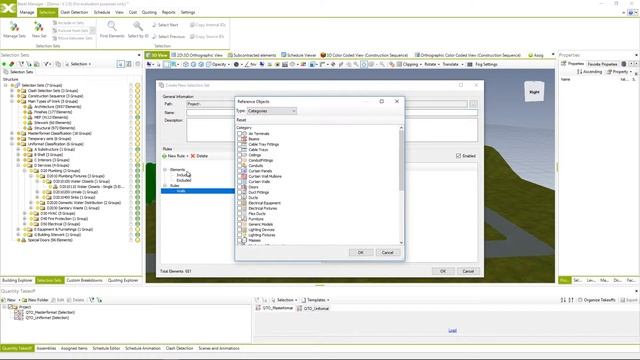640x360 pixels.
Task: Expand the Construction Sequence folder
Action: tap(12, 96)
